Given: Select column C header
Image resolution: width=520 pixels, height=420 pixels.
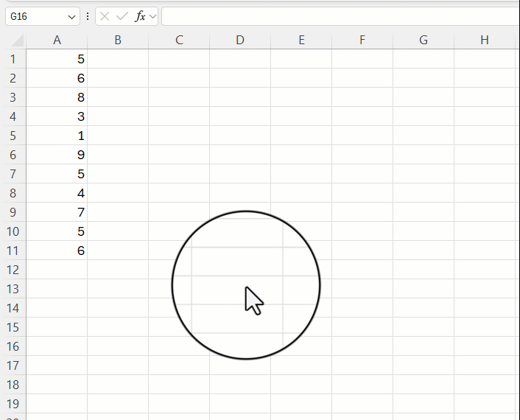Looking at the screenshot, I should (x=179, y=40).
